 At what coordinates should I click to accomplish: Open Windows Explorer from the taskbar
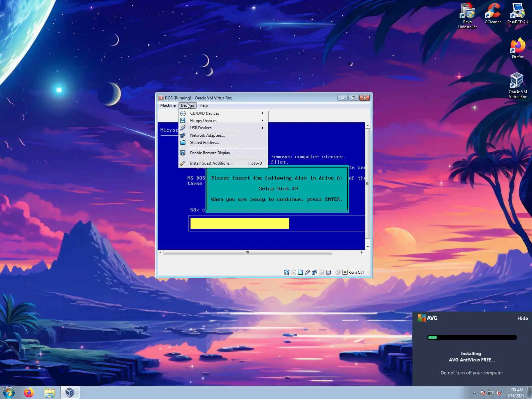point(50,393)
